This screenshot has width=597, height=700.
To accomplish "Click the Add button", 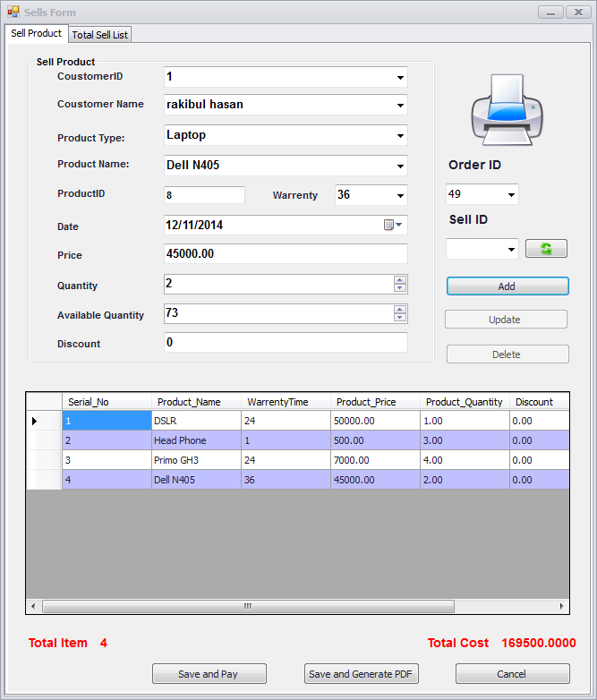I will tap(507, 286).
